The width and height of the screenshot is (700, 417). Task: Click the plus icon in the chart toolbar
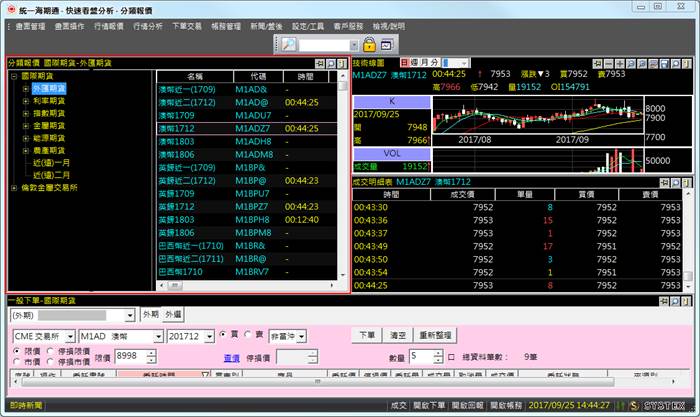coord(620,64)
